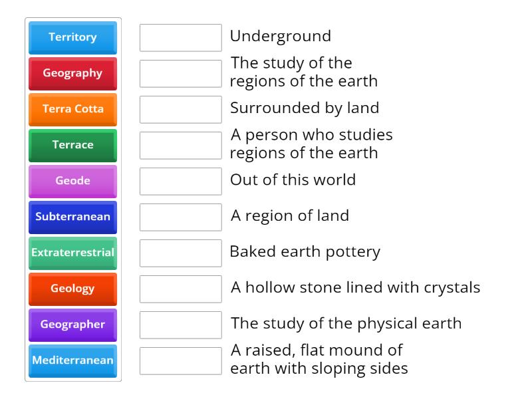Click the box next to the raised mound definition
Viewport: 532px width, 399px height.
[180, 360]
